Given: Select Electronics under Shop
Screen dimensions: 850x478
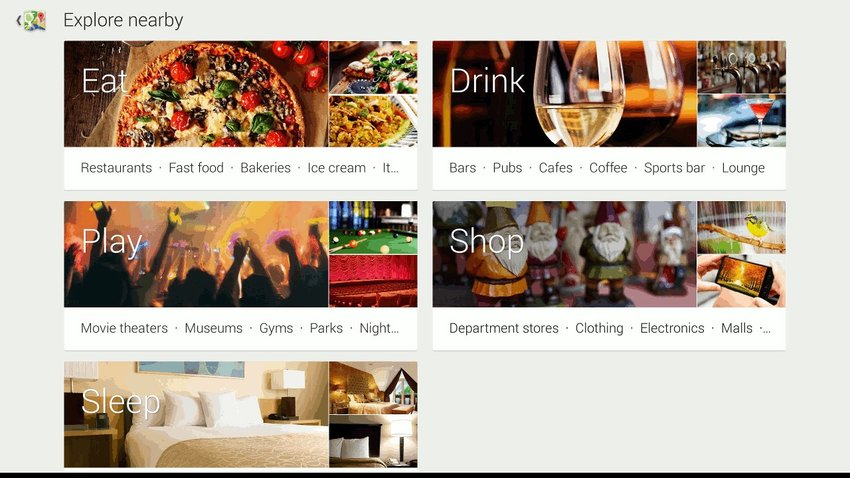Looking at the screenshot, I should click(672, 328).
